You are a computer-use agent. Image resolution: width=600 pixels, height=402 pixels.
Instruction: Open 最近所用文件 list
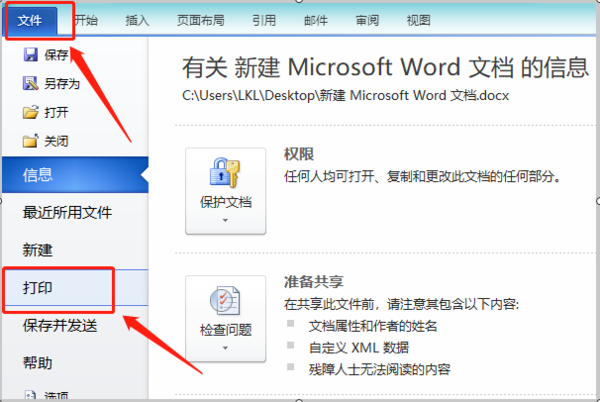[67, 212]
